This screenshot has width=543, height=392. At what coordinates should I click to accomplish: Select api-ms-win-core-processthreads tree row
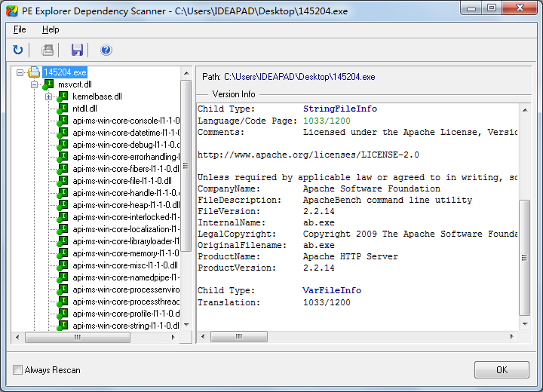click(x=126, y=302)
